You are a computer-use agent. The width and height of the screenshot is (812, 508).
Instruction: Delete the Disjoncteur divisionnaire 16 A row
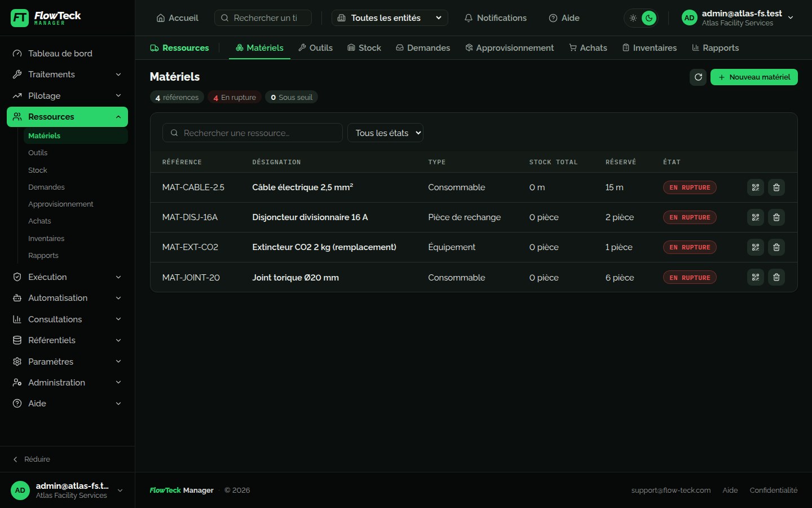(776, 217)
